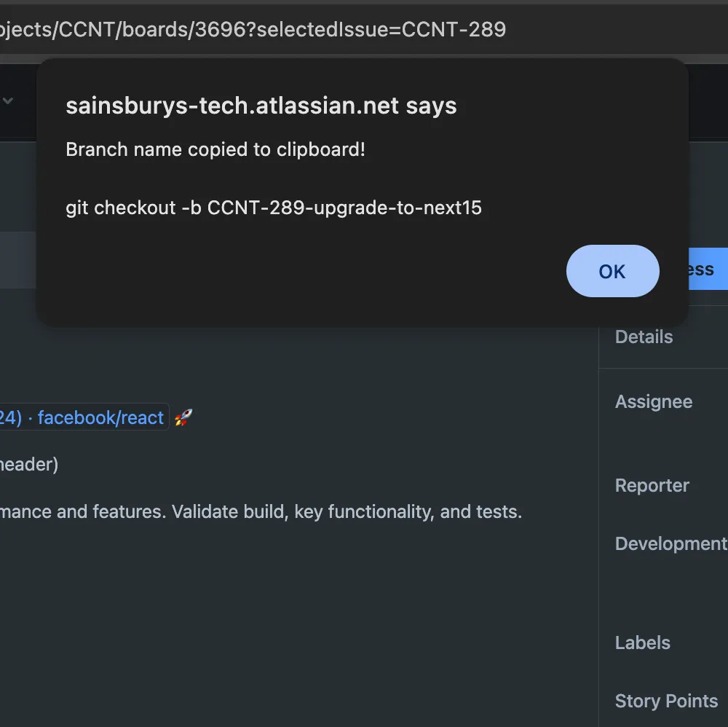
Task: Click the rocket emoji after the react link
Action: [x=183, y=417]
